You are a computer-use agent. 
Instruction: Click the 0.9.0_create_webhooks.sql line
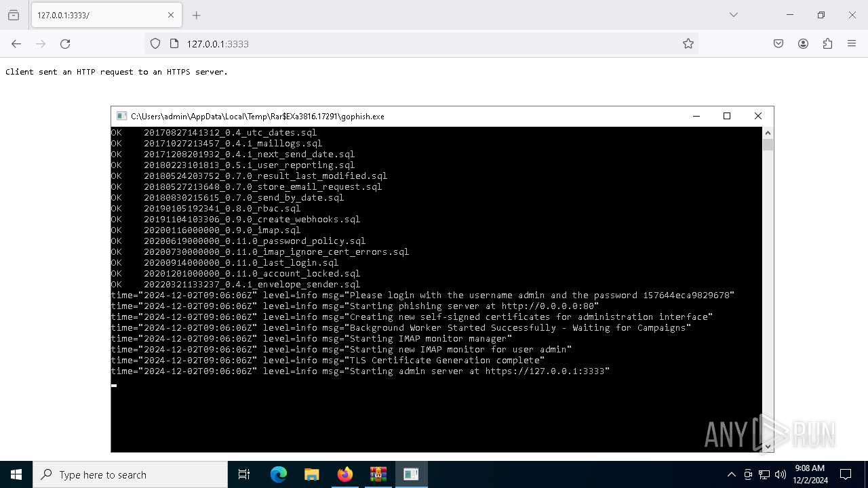coord(235,220)
